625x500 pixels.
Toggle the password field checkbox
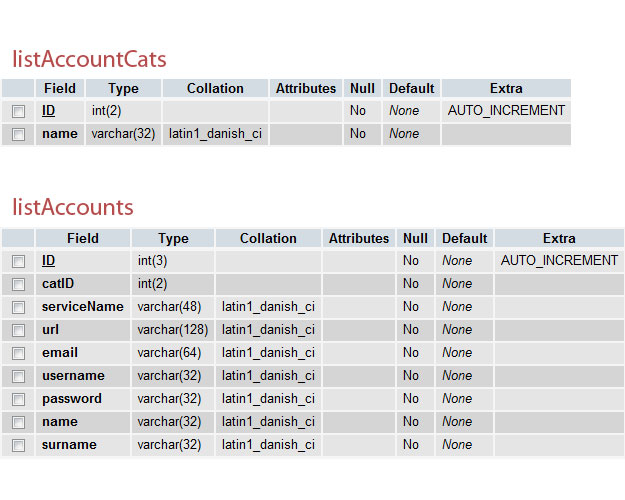(x=18, y=400)
